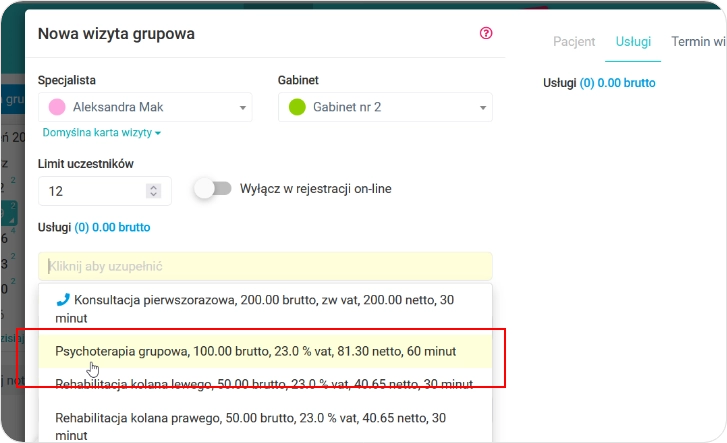
Task: Increase Limit uczestników with the up arrow
Action: [x=153, y=186]
